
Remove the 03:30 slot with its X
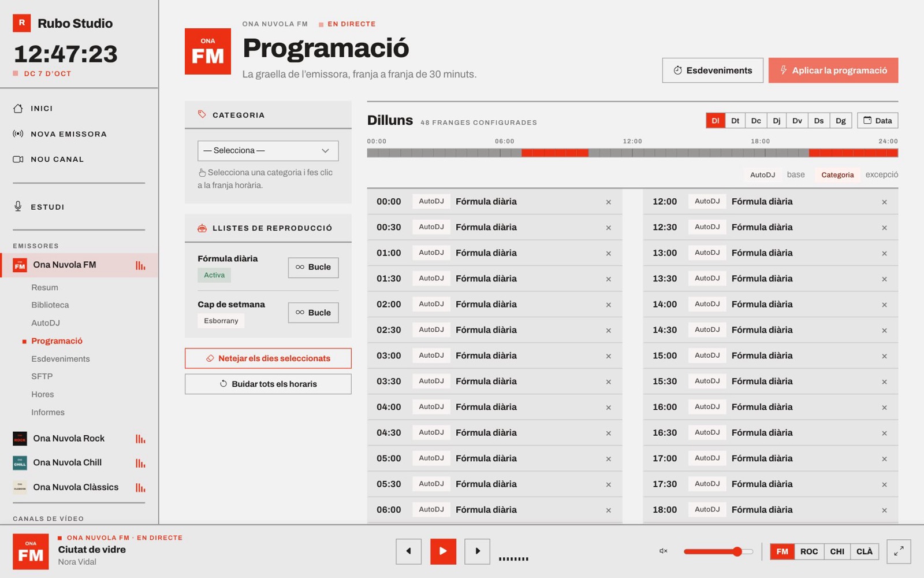click(608, 382)
